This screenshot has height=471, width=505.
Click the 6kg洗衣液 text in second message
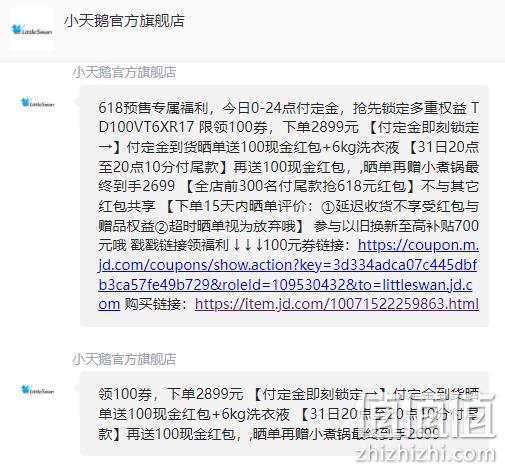[255, 414]
